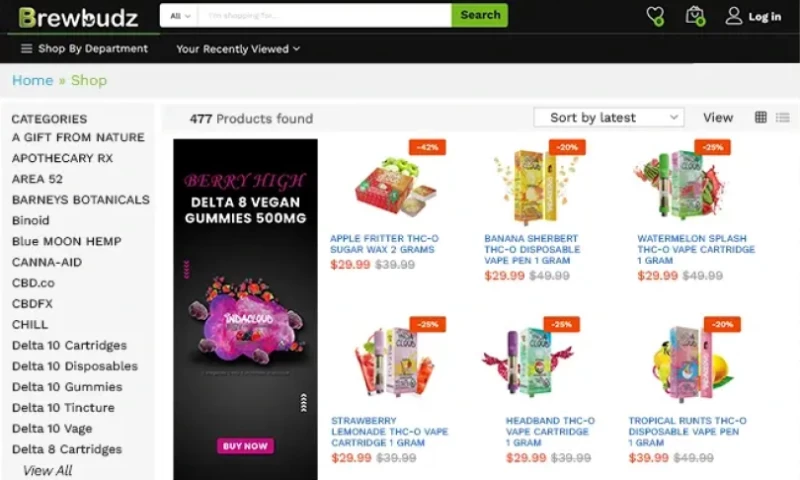The image size is (800, 480).
Task: Open the wishlist heart icon
Action: pos(655,16)
